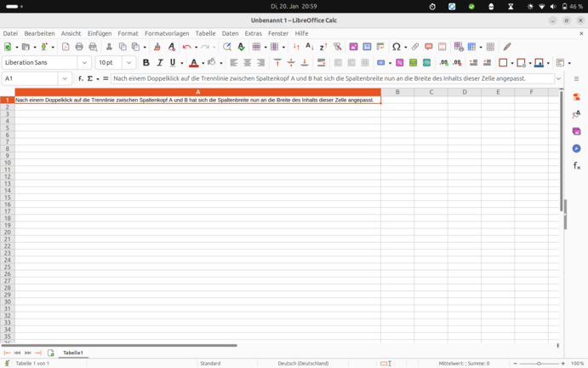Click the Sum (Sigma) icon in the formula bar
This screenshot has width=588, height=368.
click(90, 78)
